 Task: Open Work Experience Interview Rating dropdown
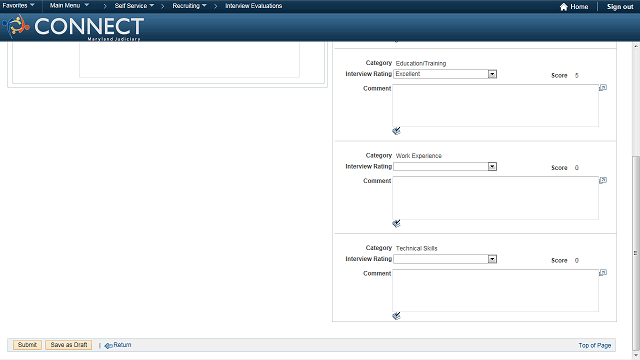coord(445,167)
